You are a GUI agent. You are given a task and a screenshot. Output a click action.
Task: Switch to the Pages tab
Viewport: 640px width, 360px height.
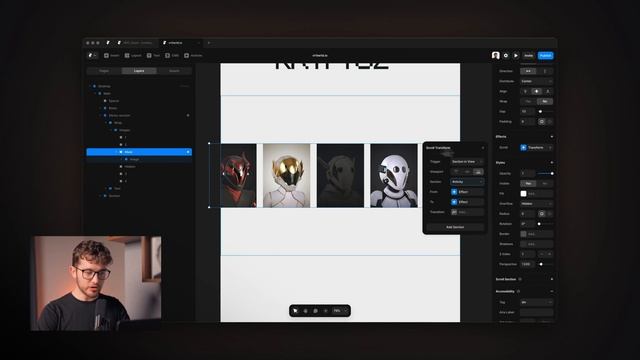coord(104,71)
